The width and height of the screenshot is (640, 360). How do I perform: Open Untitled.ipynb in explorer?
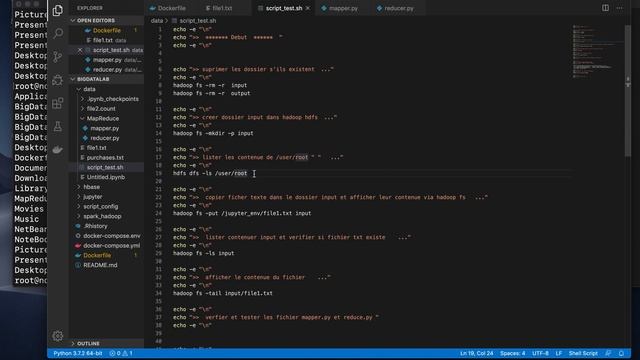click(x=107, y=177)
